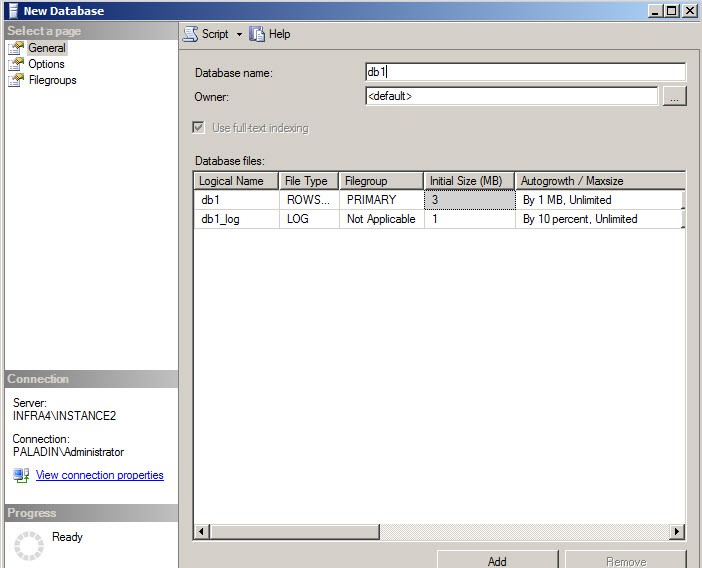Click the INFRA4\INSTANCE2 server text
Screen dimensions: 702x568
[x=64, y=416]
